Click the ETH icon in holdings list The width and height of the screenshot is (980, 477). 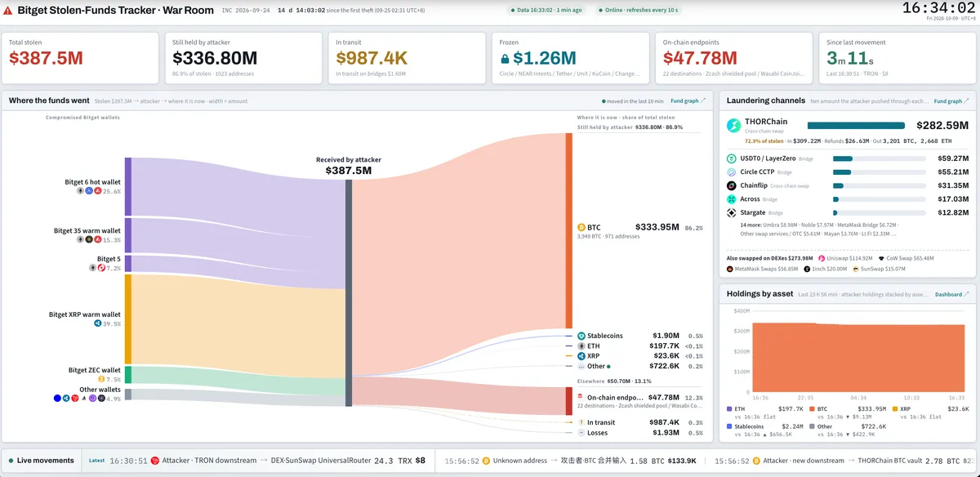tap(581, 346)
